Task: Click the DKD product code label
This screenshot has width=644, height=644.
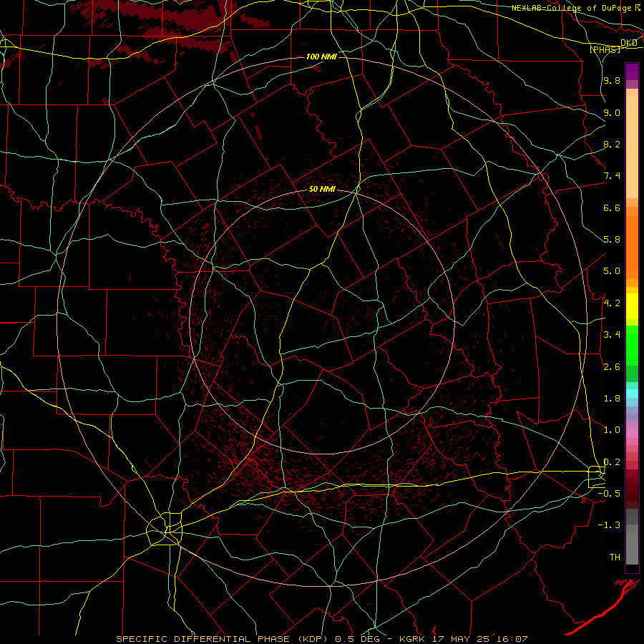Action: point(629,43)
